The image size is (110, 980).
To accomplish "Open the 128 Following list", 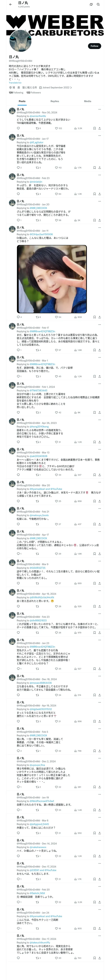I will coord(16,92).
